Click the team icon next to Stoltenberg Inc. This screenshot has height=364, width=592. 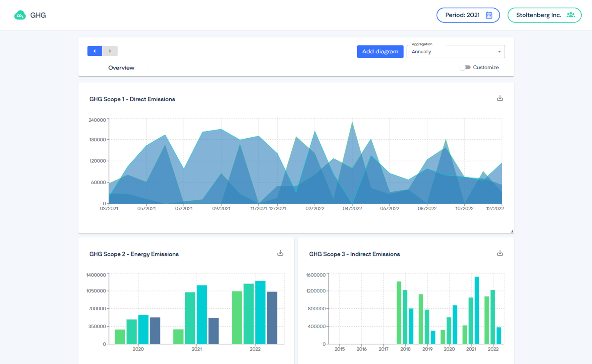(x=571, y=15)
